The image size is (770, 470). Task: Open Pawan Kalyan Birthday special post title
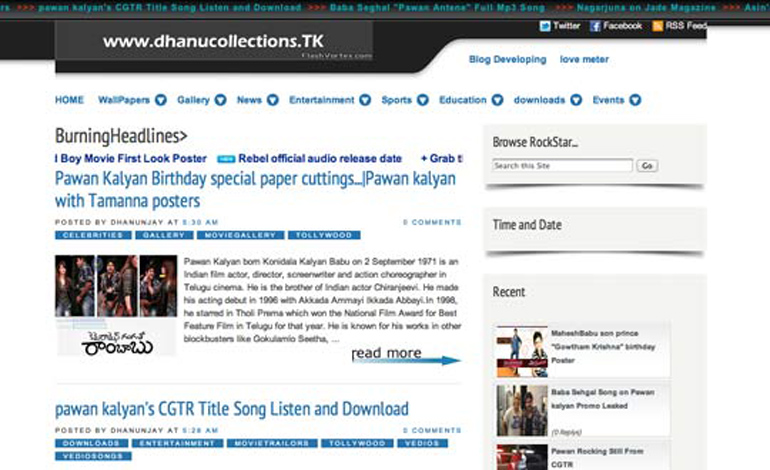click(255, 190)
